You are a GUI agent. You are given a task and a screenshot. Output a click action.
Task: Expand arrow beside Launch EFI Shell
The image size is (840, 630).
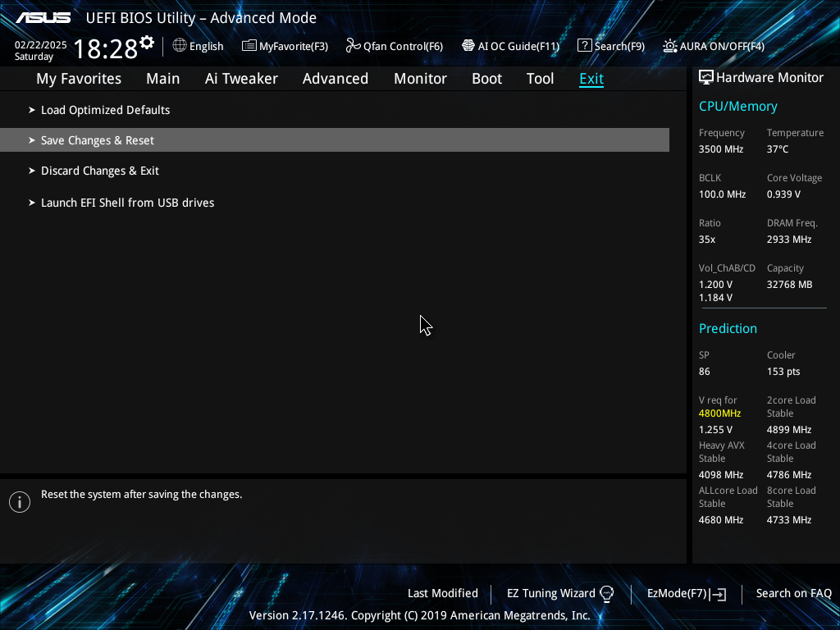32,203
